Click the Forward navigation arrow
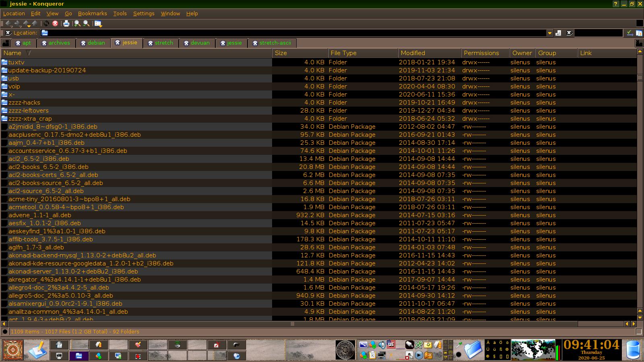 coord(17,24)
